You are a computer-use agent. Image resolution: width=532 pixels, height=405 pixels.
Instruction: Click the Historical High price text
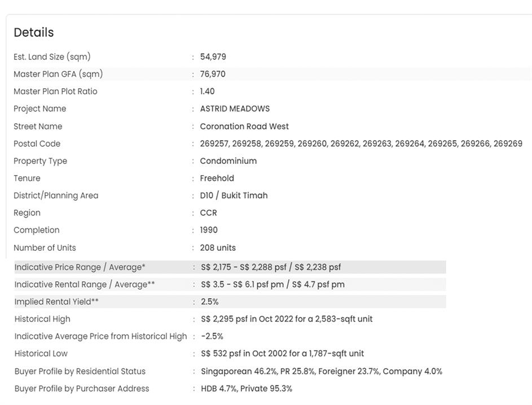287,319
